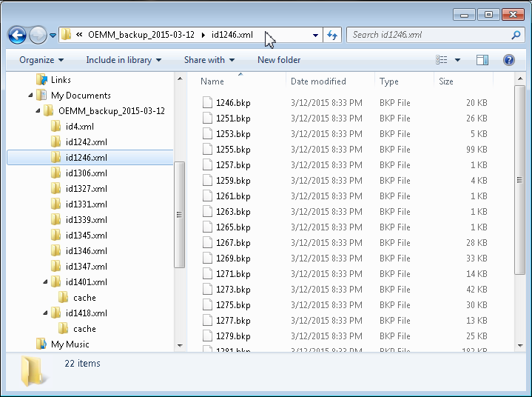This screenshot has height=397, width=532.
Task: Collapse the id1401.xml tree node
Action: (45, 282)
